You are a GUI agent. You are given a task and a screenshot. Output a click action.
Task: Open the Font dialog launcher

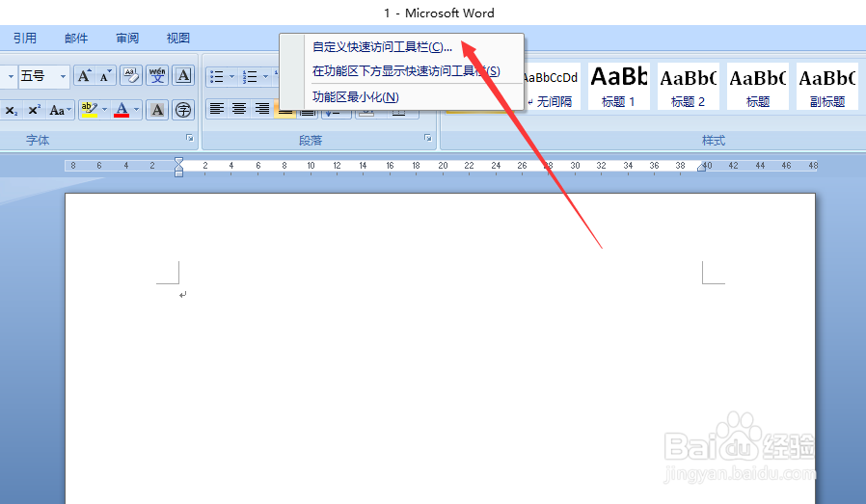(190, 138)
